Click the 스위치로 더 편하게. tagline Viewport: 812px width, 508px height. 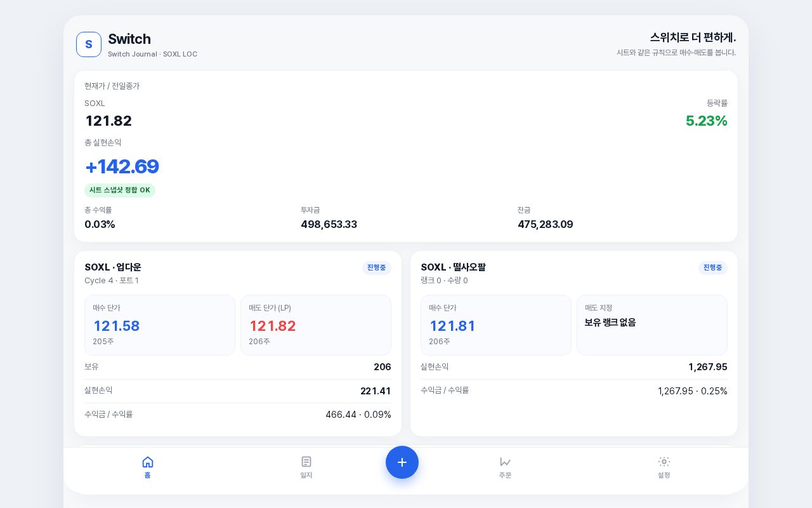pos(693,37)
